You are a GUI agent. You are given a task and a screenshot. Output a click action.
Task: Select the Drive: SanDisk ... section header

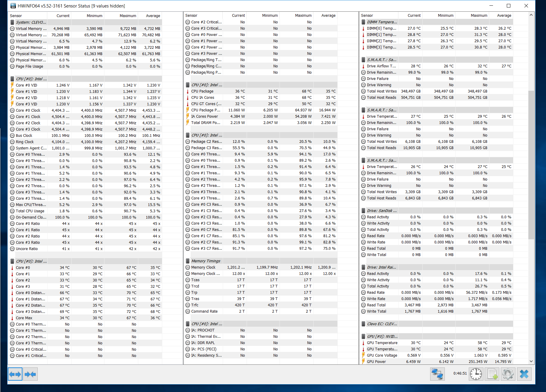pos(437,211)
